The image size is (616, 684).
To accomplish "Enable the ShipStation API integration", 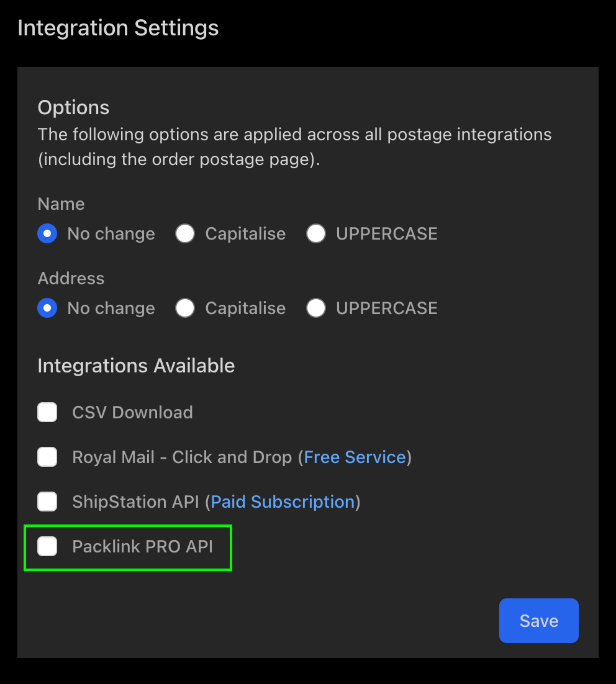I will click(x=47, y=502).
